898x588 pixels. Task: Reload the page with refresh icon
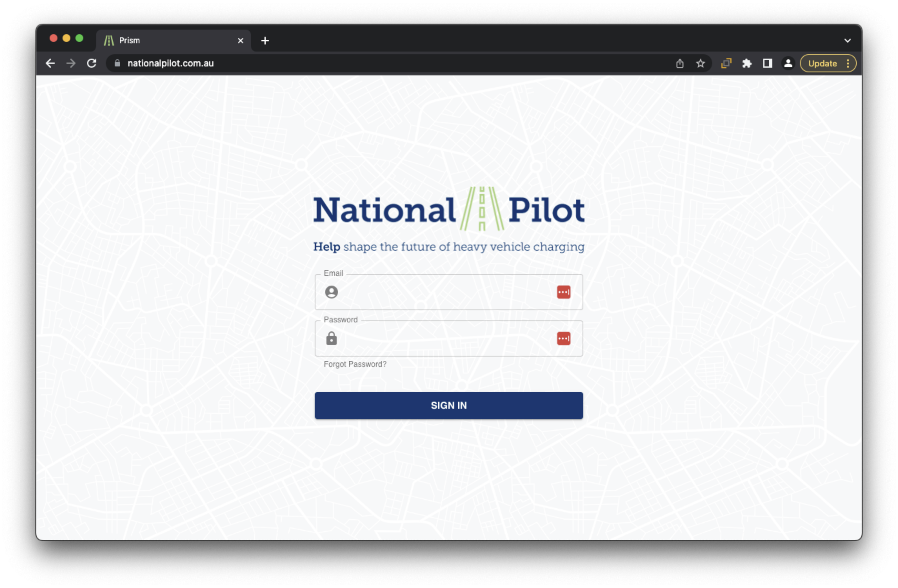coord(92,64)
